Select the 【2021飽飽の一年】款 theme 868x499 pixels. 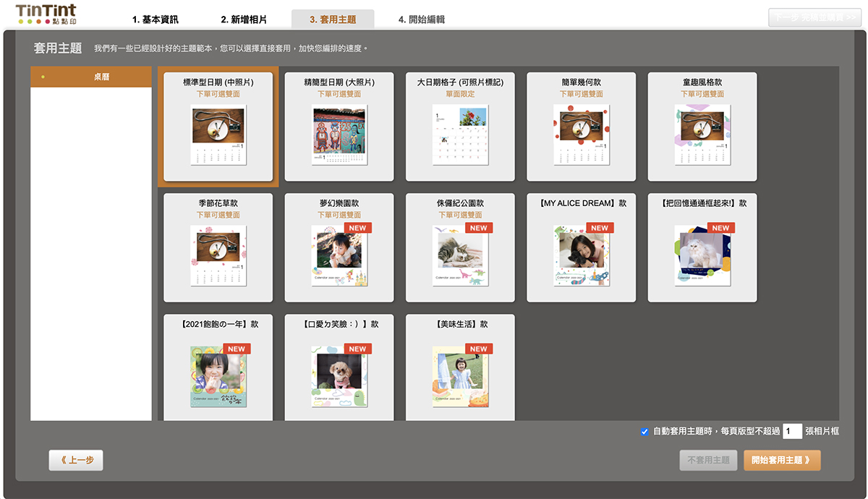tap(218, 367)
